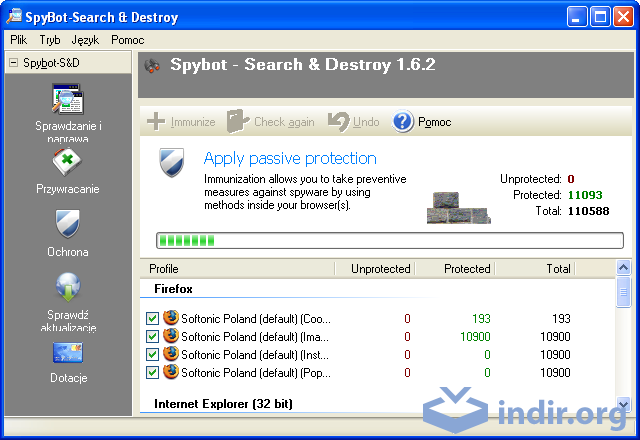Click the scroll down arrow of profile list
Image resolution: width=640 pixels, height=440 pixels.
click(623, 404)
